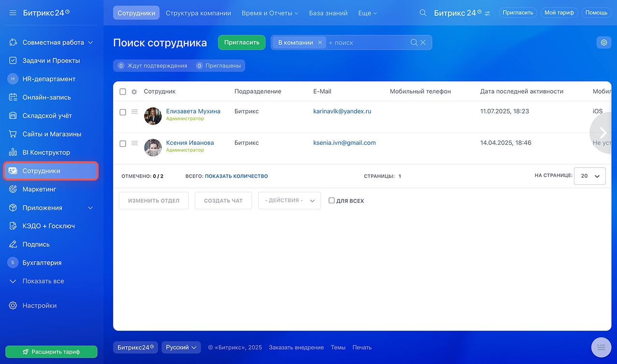Open the На странице 20 dropdown
The height and width of the screenshot is (364, 617).
(589, 176)
